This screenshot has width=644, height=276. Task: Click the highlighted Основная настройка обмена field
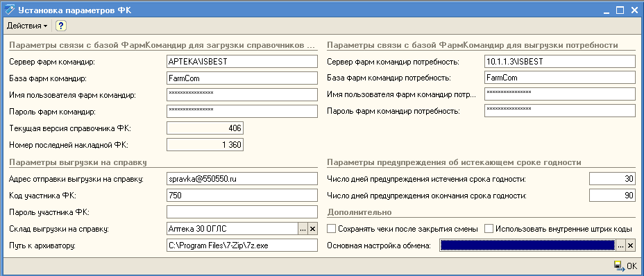pos(528,245)
